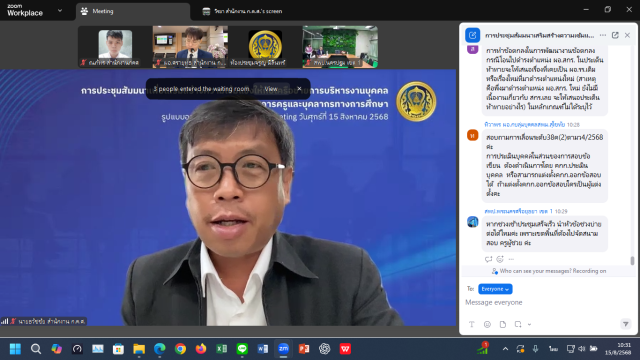Open Firefox from the taskbar
The image size is (640, 360).
coord(201,349)
